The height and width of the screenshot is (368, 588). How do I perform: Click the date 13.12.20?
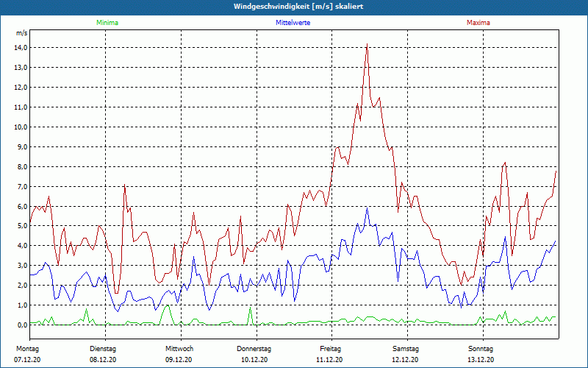(x=481, y=360)
